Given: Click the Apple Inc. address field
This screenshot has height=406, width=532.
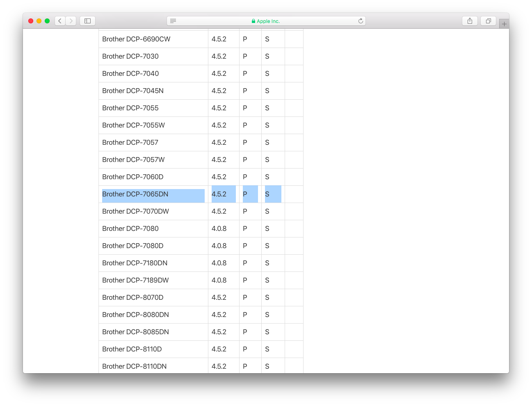Looking at the screenshot, I should point(266,21).
